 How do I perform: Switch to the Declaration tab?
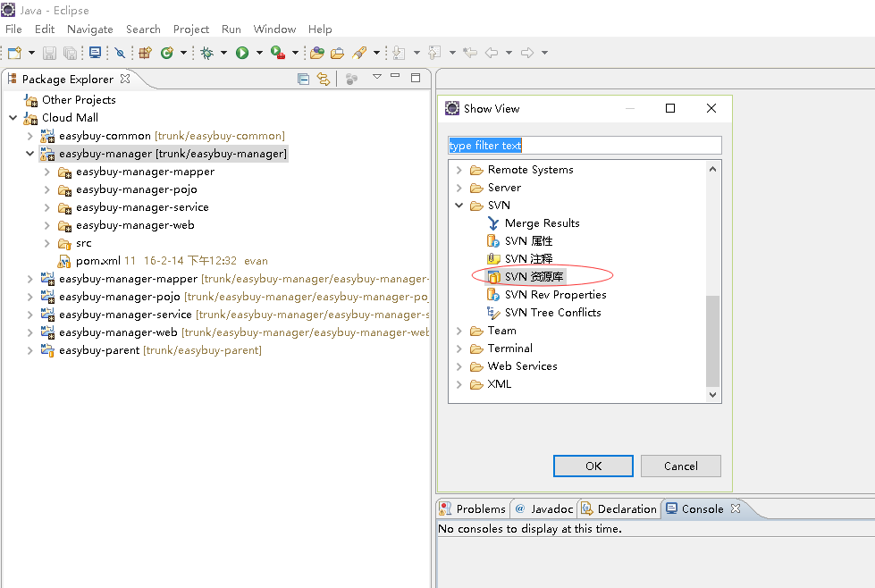point(618,508)
